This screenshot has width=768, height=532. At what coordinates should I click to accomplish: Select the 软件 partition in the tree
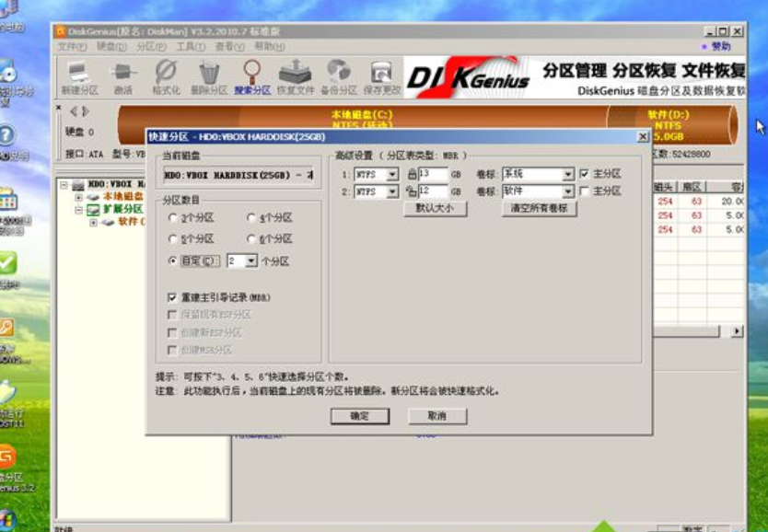[132, 222]
